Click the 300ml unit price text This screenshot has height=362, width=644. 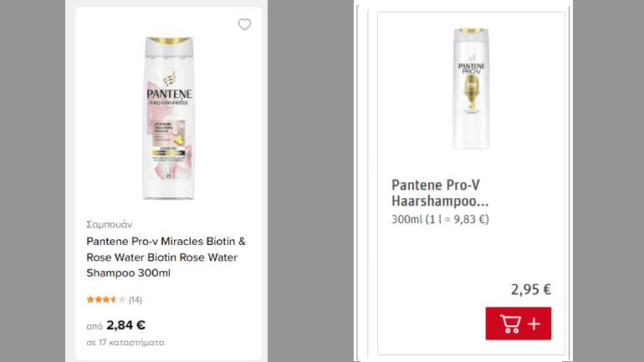click(440, 219)
